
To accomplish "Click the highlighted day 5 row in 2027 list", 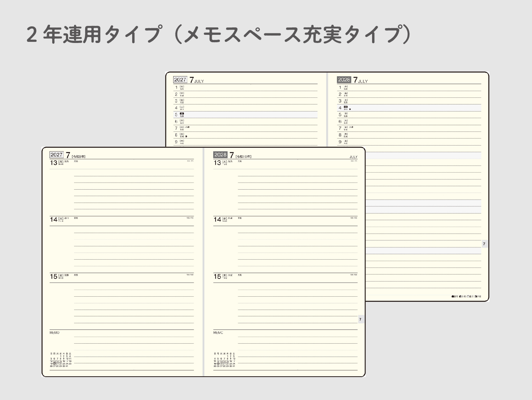I will click(245, 115).
